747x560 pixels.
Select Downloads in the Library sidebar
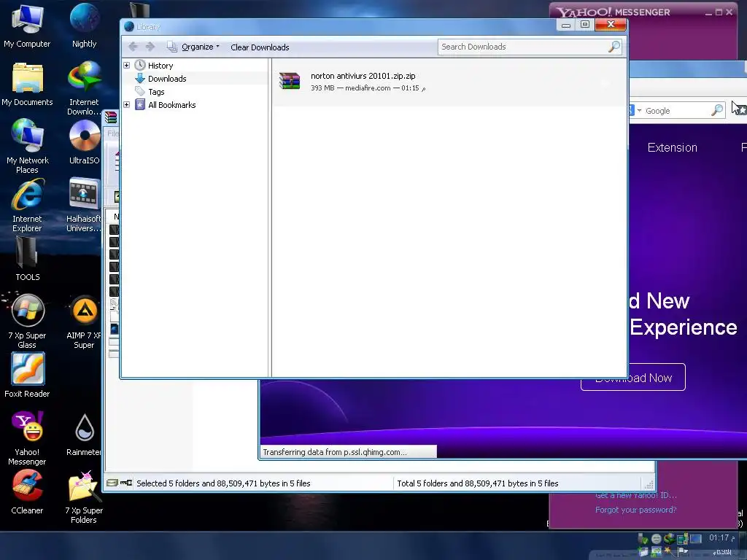point(167,79)
